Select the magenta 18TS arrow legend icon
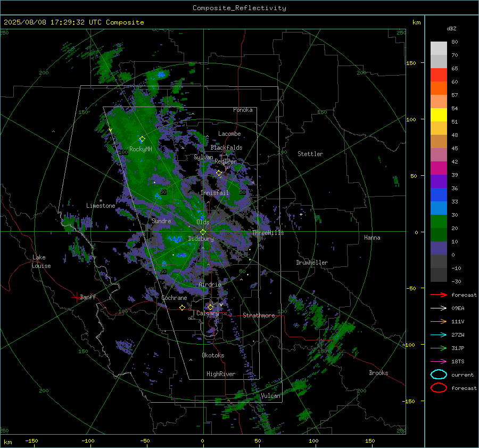The height and width of the screenshot is (448, 479). (439, 362)
